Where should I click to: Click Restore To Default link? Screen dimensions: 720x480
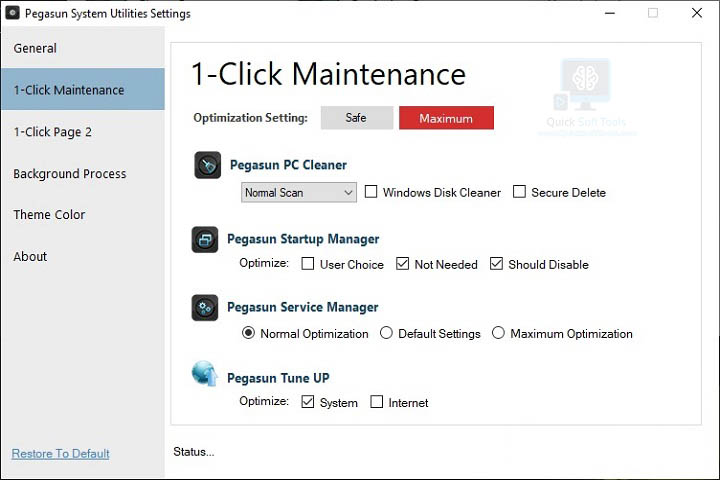pyautogui.click(x=61, y=454)
